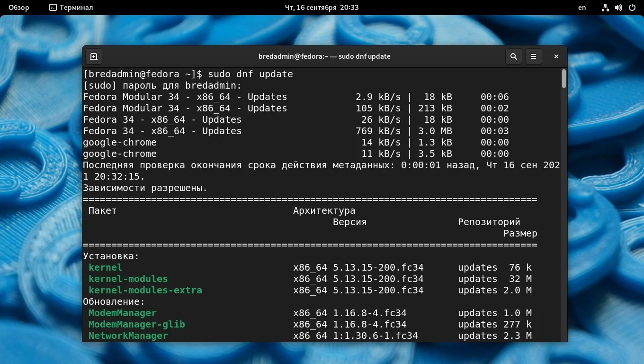This screenshot has width=644, height=364.
Task: Click the 'ModemManager-glib' package name
Action: click(x=137, y=324)
